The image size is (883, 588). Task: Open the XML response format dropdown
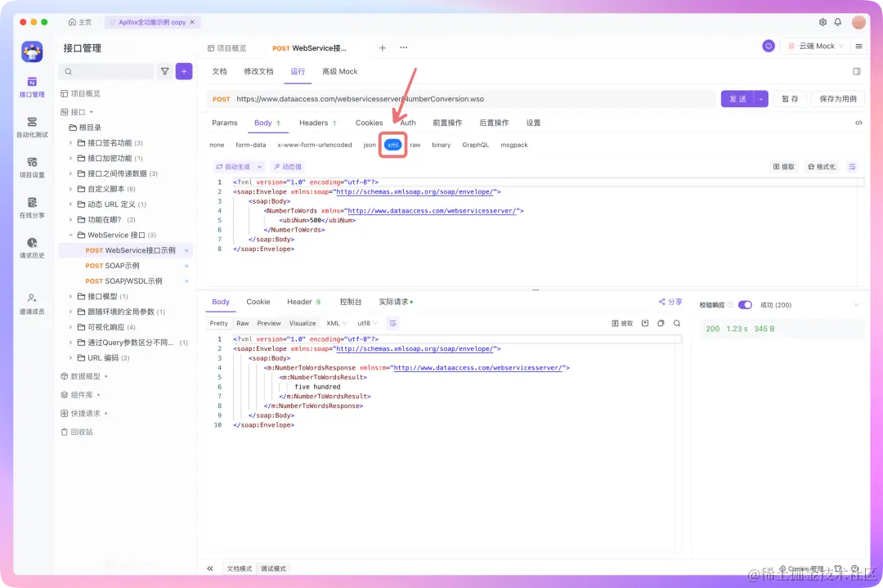pos(336,323)
